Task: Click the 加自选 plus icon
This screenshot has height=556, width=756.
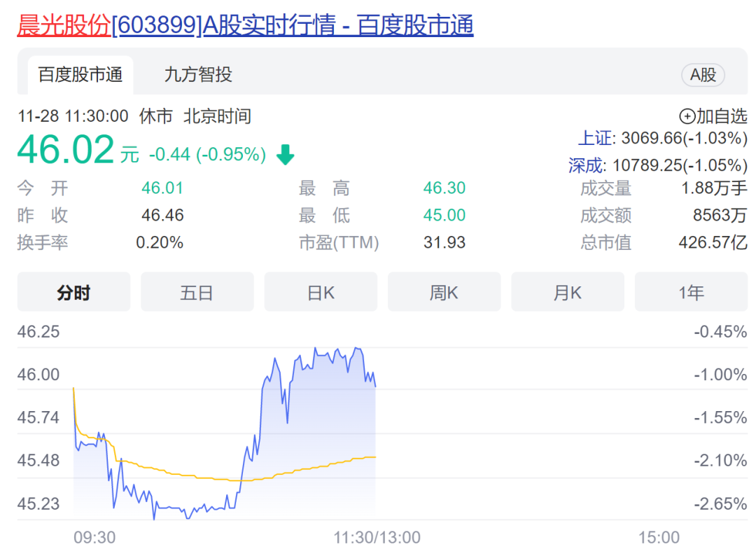Action: tap(687, 116)
